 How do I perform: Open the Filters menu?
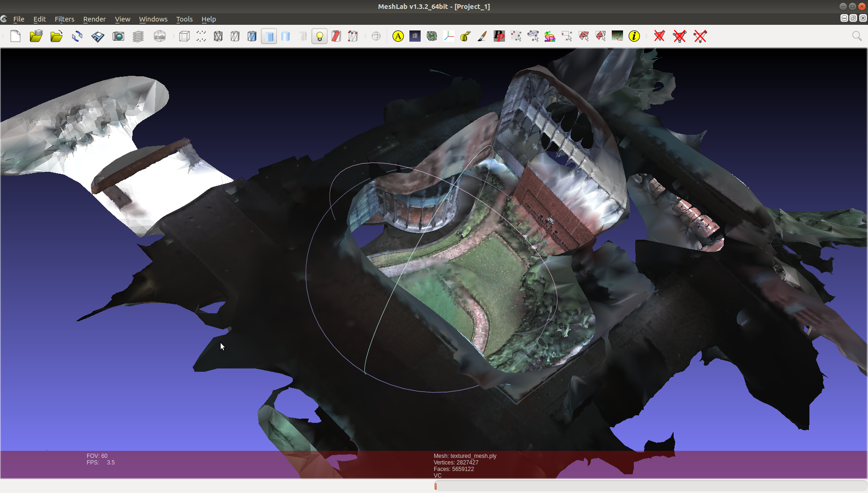(65, 19)
